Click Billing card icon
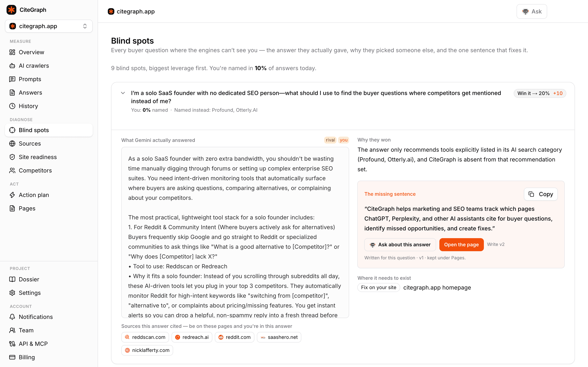 click(12, 357)
